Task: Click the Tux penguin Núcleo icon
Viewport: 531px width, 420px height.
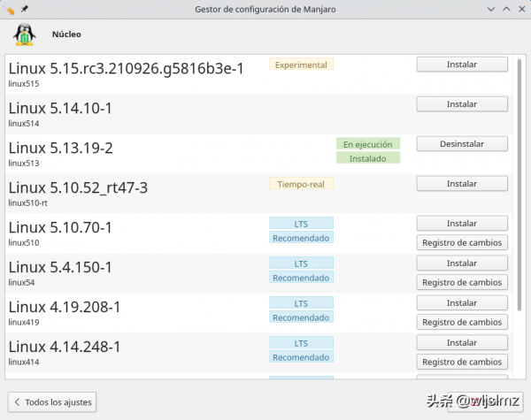Action: coord(24,34)
